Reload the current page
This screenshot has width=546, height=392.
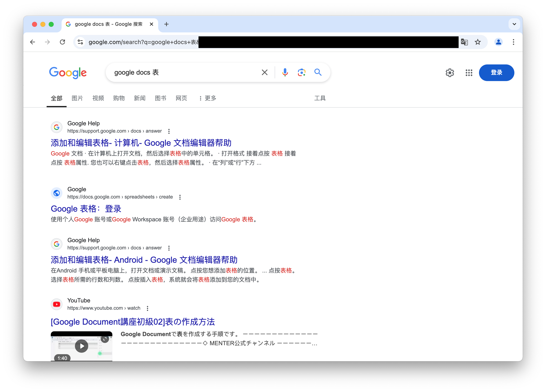click(x=63, y=42)
